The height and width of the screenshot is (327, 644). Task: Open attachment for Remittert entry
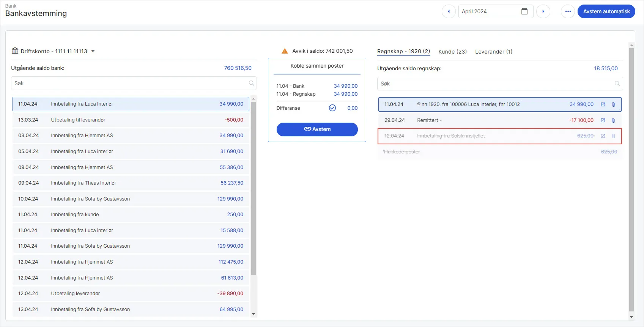(x=614, y=120)
